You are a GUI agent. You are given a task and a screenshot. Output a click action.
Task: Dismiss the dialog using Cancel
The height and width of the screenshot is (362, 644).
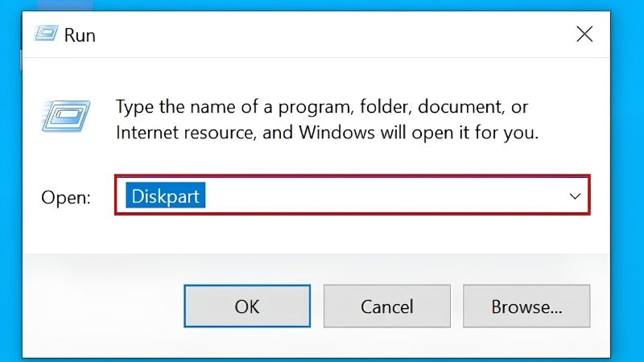(386, 306)
